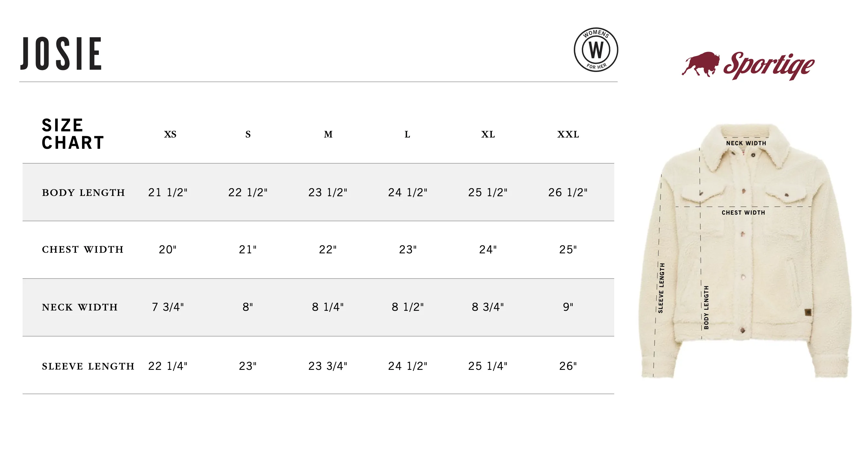Click the SIZE CHART heading
The width and height of the screenshot is (868, 457).
tap(73, 134)
